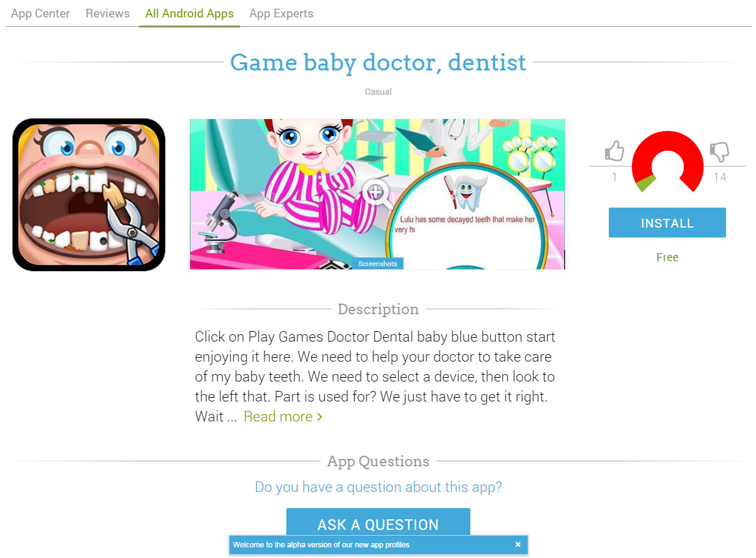The image size is (756, 558).
Task: Click the dentist game app icon
Action: pyautogui.click(x=89, y=195)
